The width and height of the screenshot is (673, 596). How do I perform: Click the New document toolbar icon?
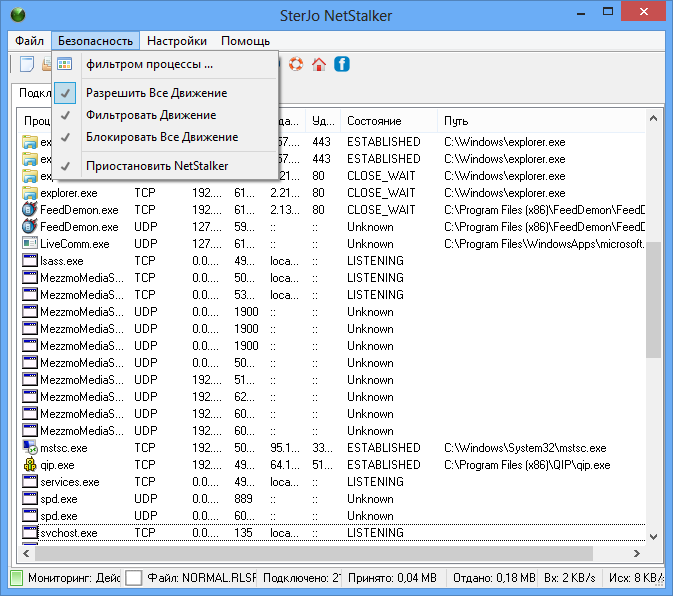(x=27, y=64)
